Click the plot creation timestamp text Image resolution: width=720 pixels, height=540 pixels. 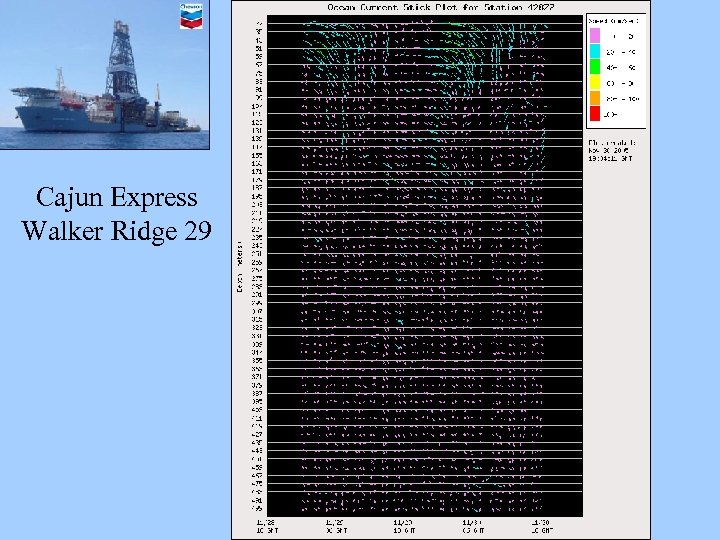(x=612, y=150)
